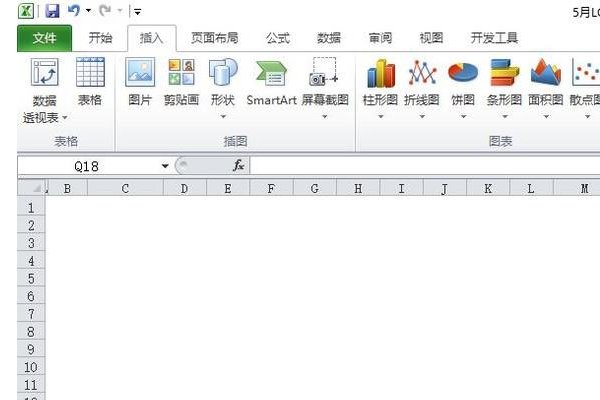
Task: Click the 屏幕截图 (Screenshot) icon
Action: click(324, 72)
